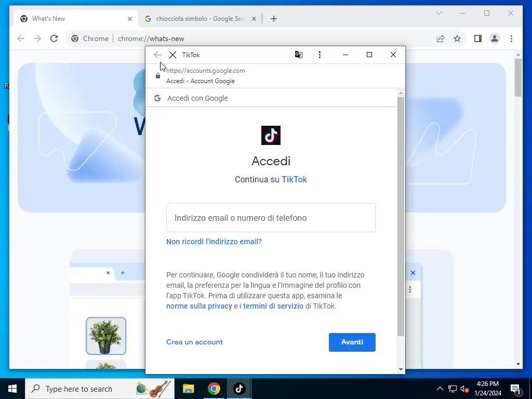
Task: Bookmark this page with the star icon
Action: pos(457,38)
